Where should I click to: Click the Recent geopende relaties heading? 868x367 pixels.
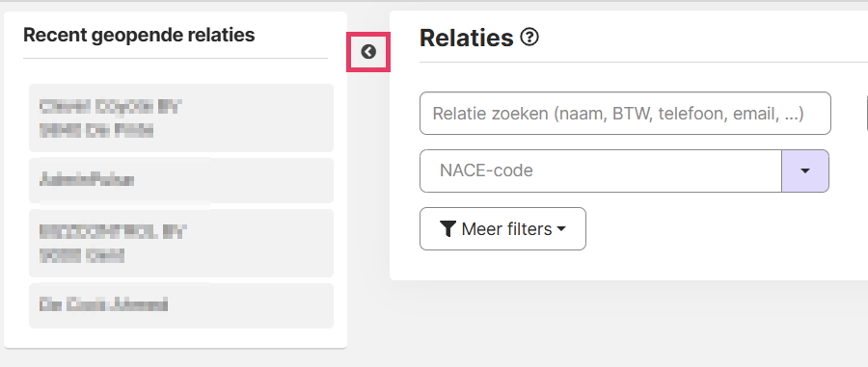pyautogui.click(x=139, y=35)
